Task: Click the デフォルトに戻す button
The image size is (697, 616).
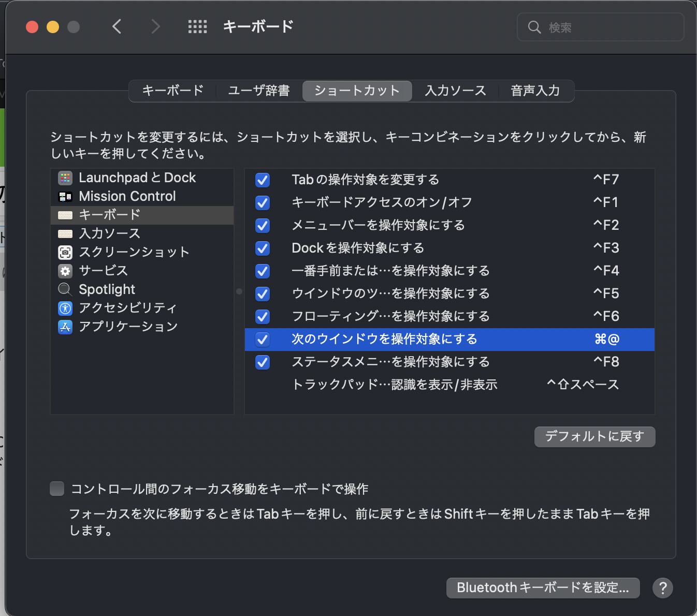Action: coord(594,436)
